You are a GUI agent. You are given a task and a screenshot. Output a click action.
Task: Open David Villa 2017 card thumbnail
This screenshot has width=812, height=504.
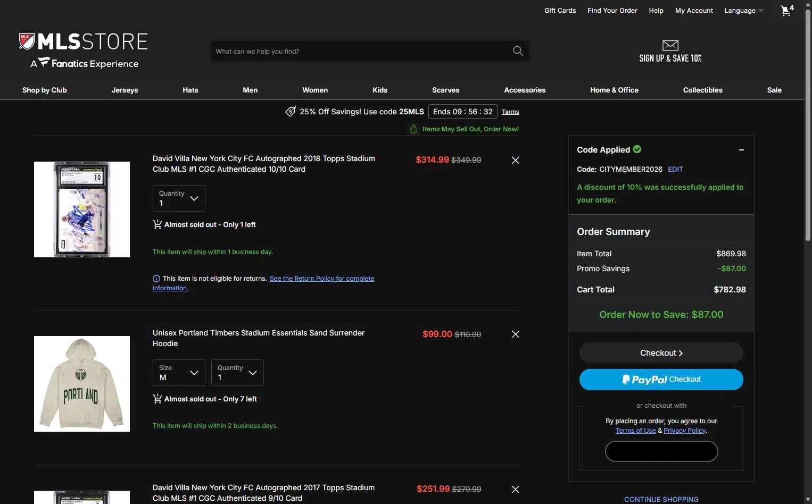(82, 497)
